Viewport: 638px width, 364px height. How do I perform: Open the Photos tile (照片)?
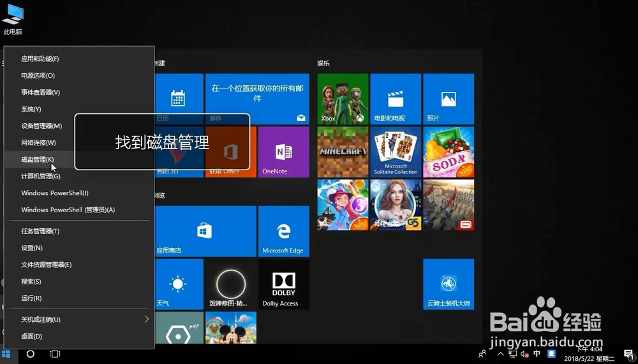[449, 99]
